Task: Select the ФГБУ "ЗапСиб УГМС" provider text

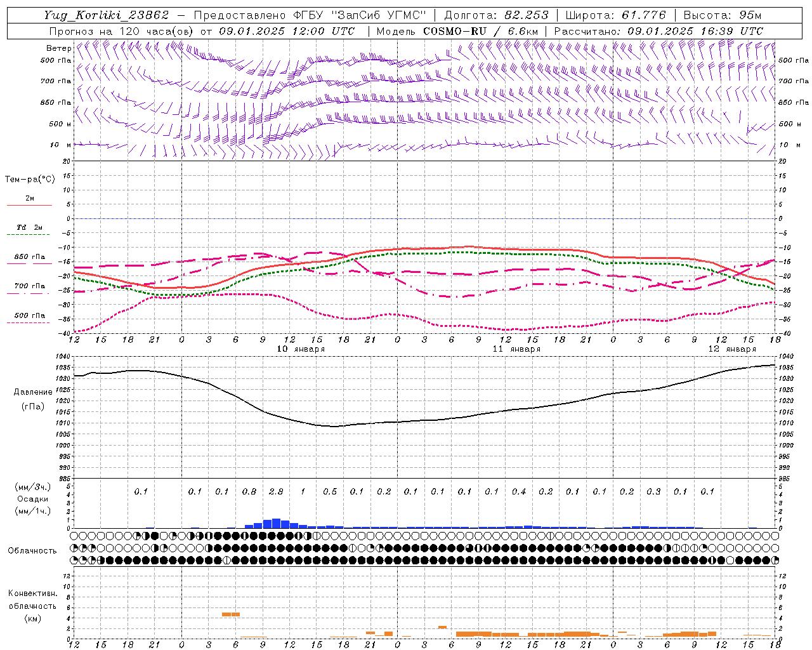Action: coord(360,15)
